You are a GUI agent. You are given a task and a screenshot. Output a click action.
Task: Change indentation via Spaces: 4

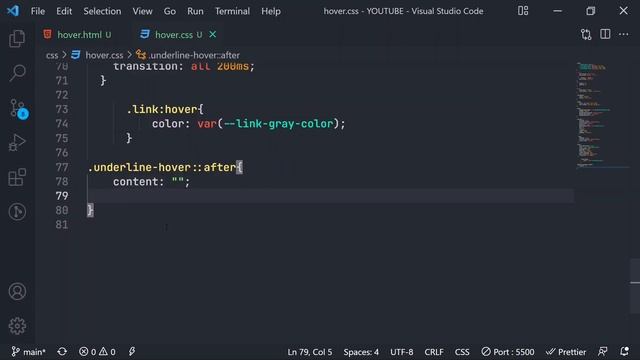point(361,352)
